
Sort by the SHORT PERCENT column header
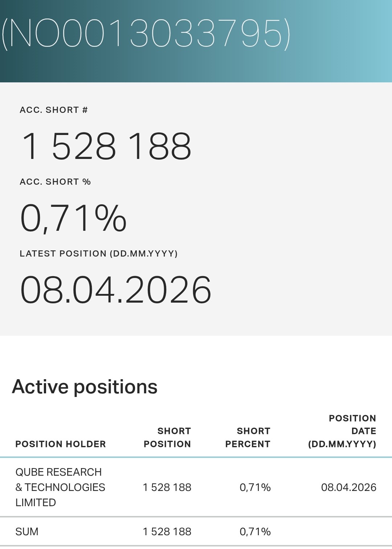[248, 438]
